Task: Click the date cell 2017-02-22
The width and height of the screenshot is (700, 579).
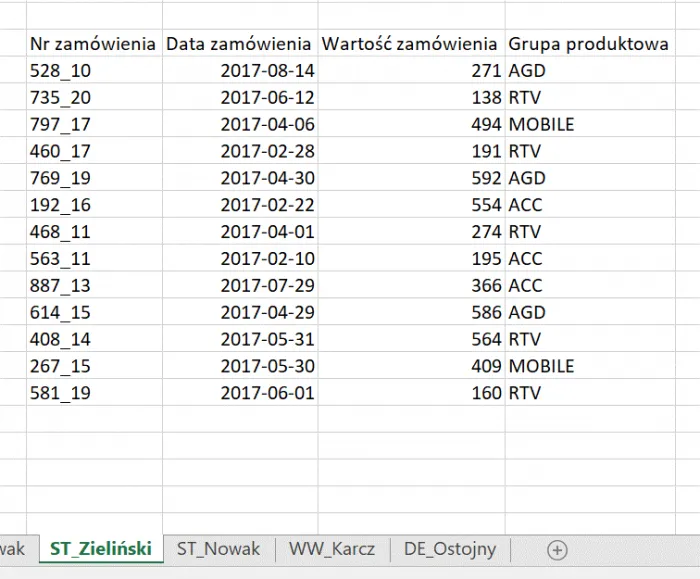Action: [x=267, y=205]
